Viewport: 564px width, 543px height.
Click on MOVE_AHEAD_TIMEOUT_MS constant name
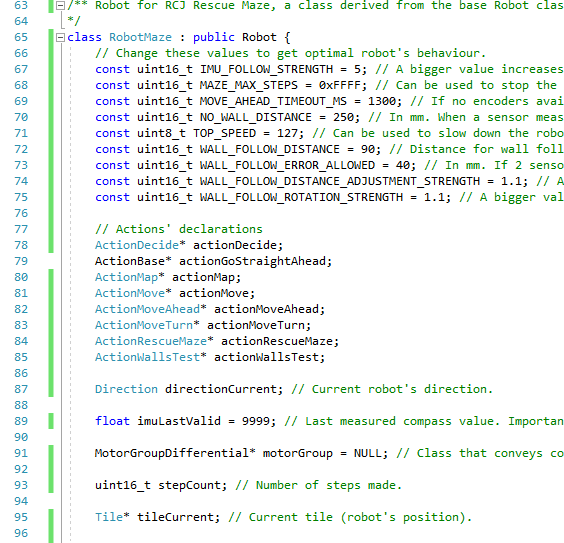click(273, 101)
